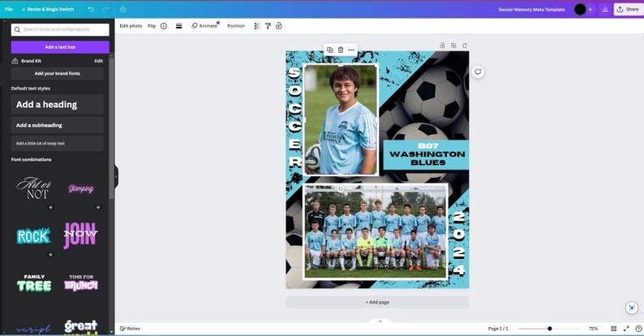Expand arrow under Glamping combination
The height and width of the screenshot is (336, 644).
[x=98, y=208]
